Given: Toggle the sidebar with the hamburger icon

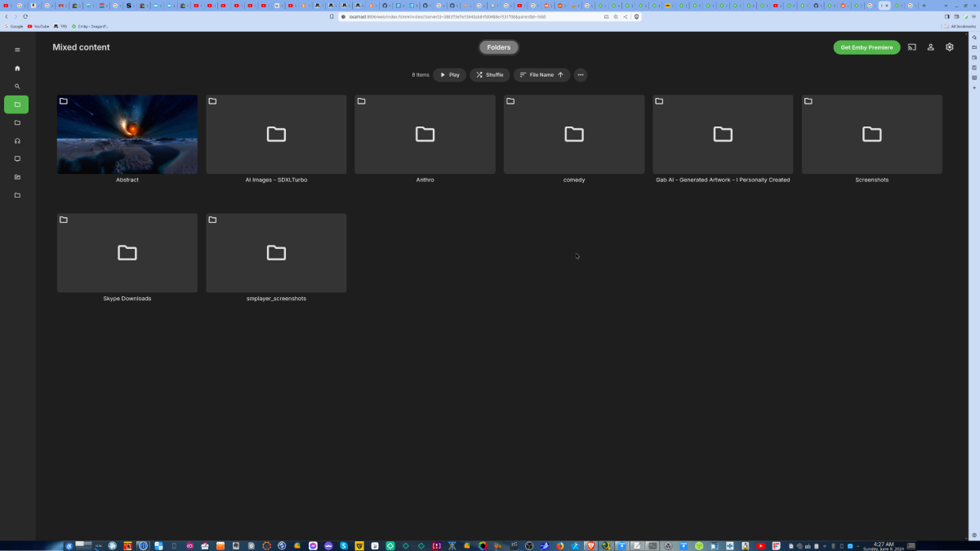Looking at the screenshot, I should [16, 50].
